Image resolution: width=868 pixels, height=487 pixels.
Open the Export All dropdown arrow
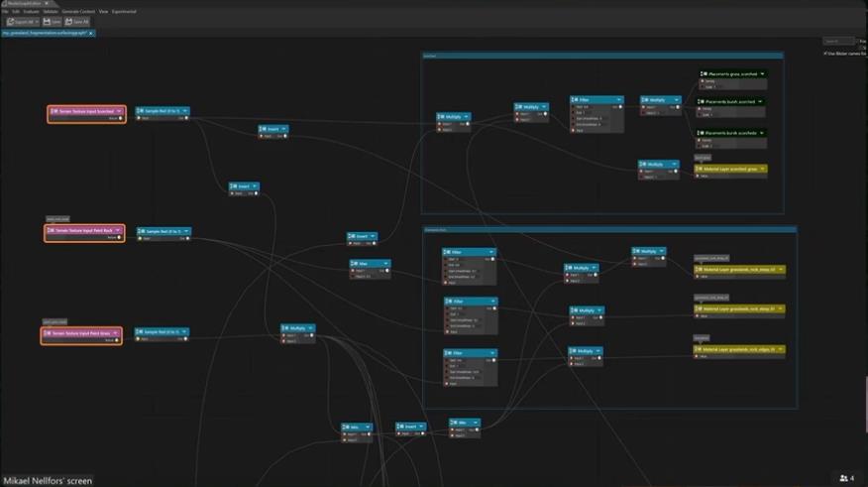click(37, 22)
